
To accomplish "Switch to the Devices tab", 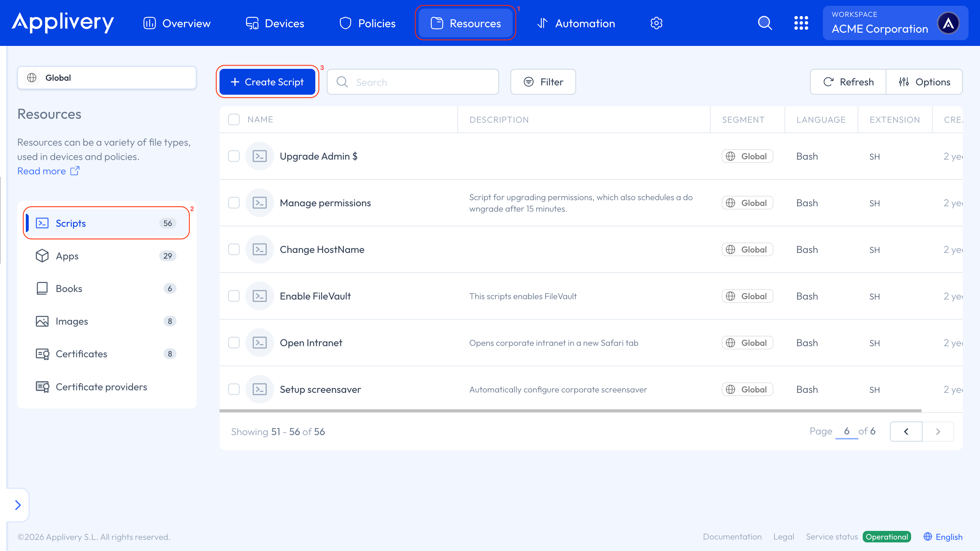I will (275, 23).
